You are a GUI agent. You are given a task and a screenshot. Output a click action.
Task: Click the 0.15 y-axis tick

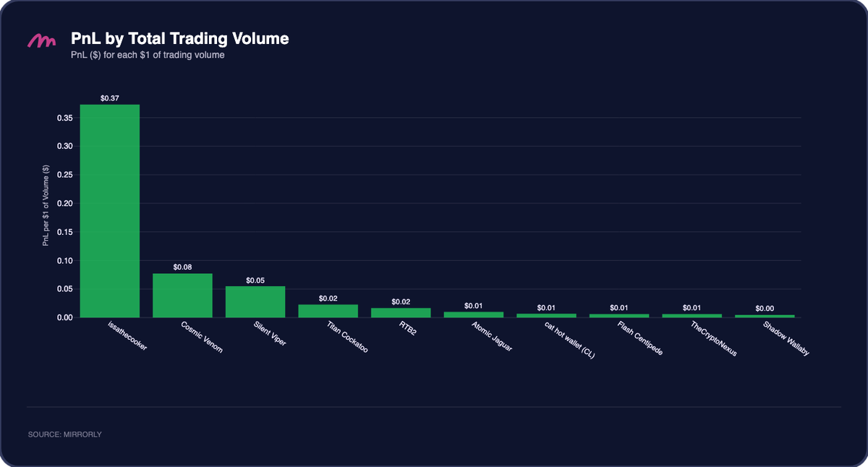pyautogui.click(x=64, y=232)
